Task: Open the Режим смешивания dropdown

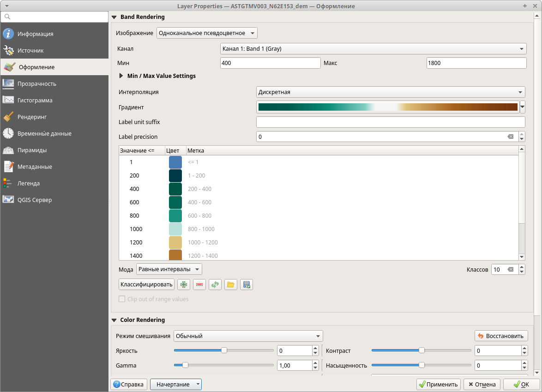Action: tap(248, 336)
